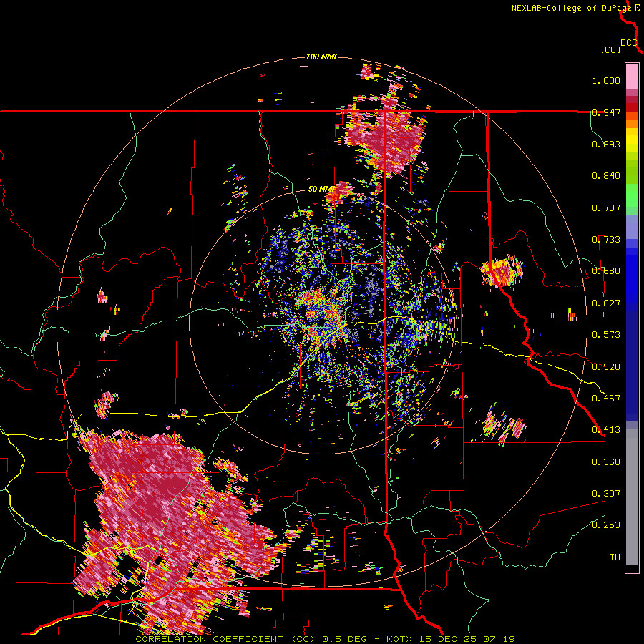The height and width of the screenshot is (644, 644).
Task: Select the 0.413 legend value
Action: [606, 430]
